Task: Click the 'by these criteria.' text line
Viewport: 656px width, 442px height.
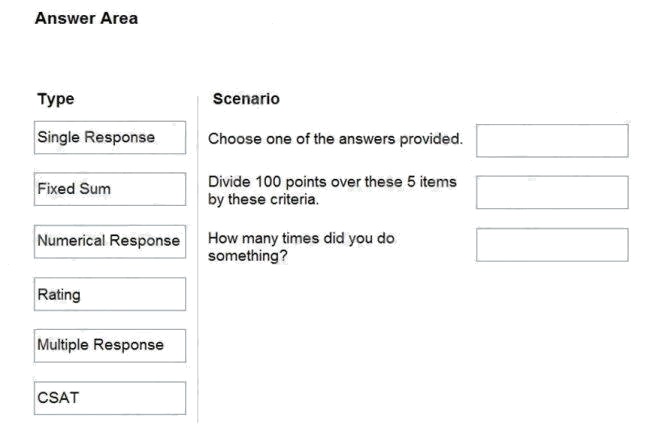Action: (x=263, y=200)
